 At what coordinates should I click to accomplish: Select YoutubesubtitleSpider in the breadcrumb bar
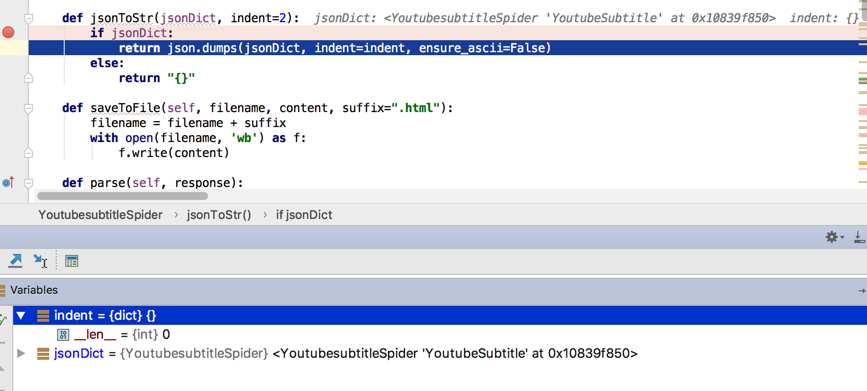pyautogui.click(x=100, y=215)
